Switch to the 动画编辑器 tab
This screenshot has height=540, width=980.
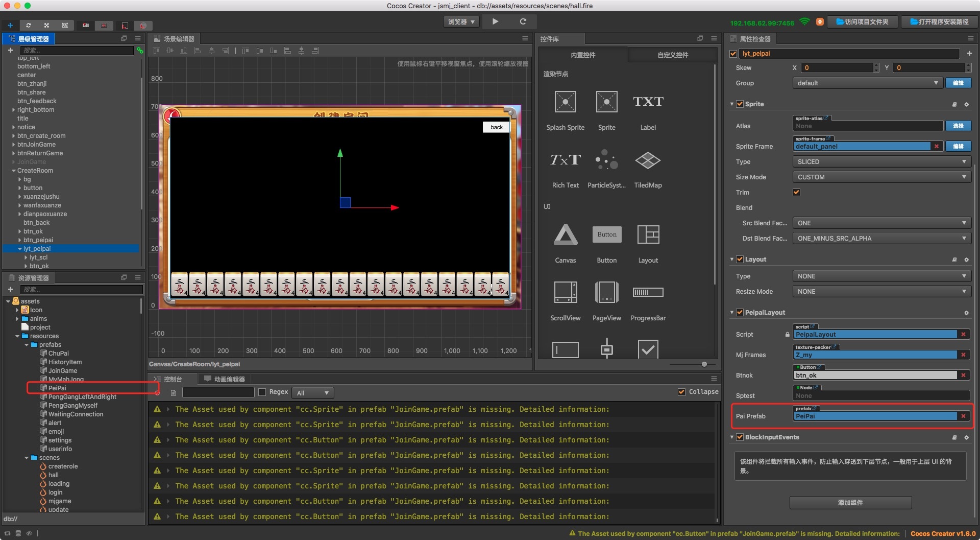coord(225,379)
